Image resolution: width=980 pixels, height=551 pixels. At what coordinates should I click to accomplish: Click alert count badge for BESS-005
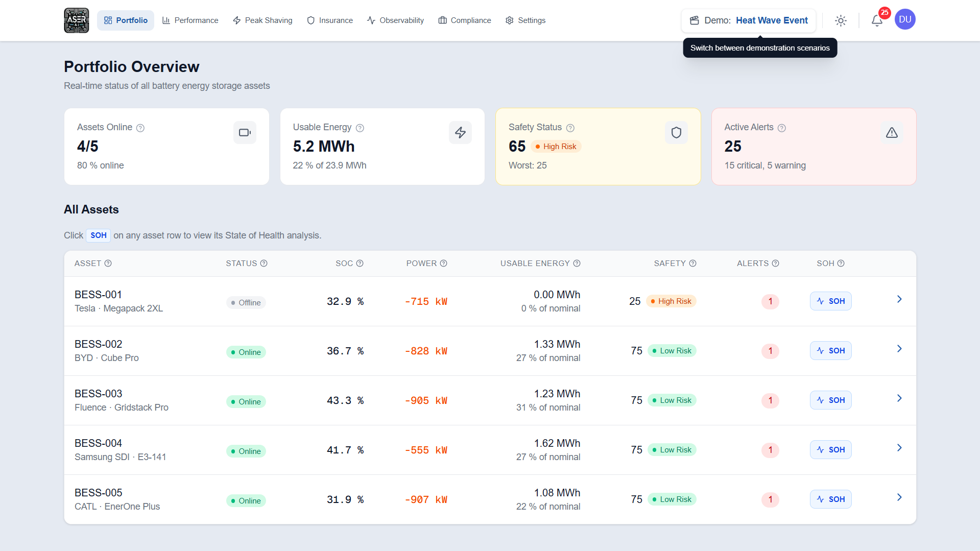[x=771, y=499]
